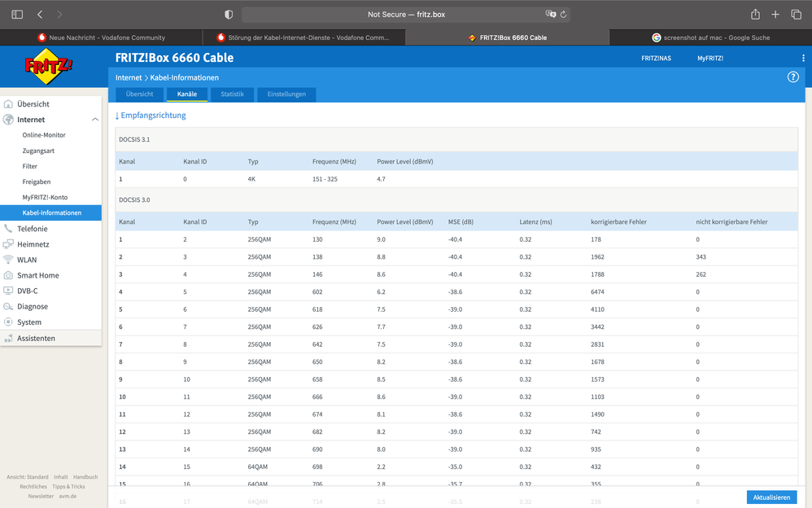
Task: Toggle the Safari sidebar icon
Action: click(x=17, y=15)
